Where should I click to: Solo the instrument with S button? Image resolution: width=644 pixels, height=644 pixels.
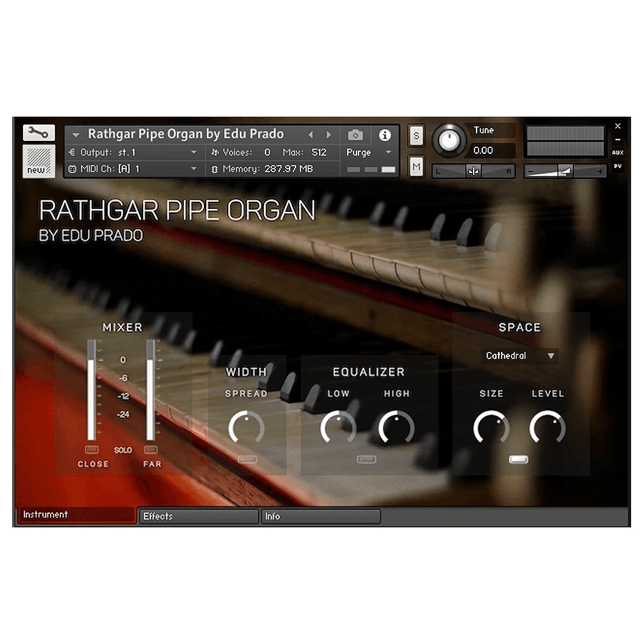(x=416, y=135)
